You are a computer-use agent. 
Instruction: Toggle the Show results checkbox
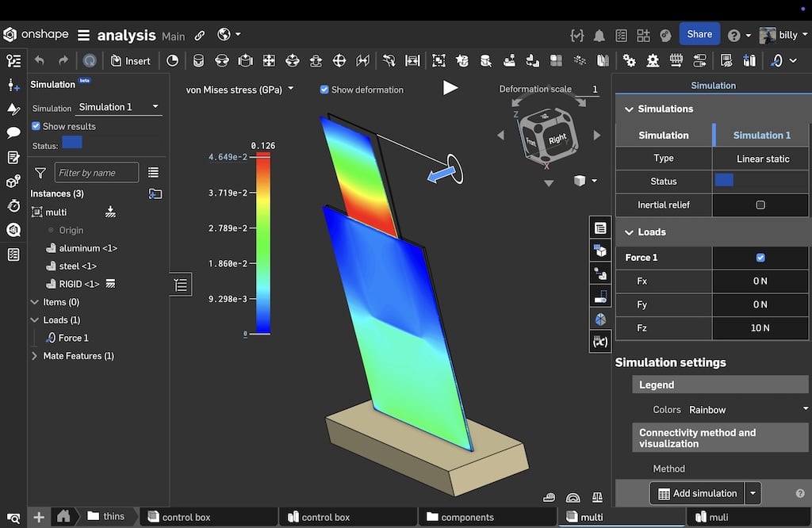coord(36,126)
